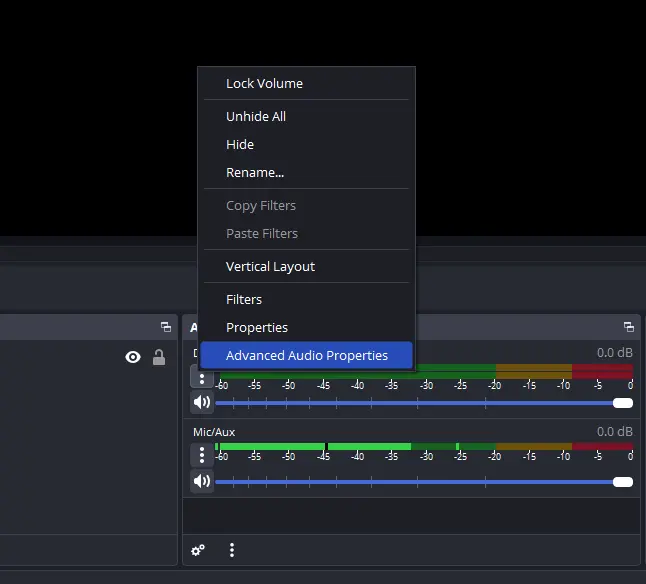Choose Unhide All menu entry
The width and height of the screenshot is (646, 584).
pyautogui.click(x=306, y=117)
